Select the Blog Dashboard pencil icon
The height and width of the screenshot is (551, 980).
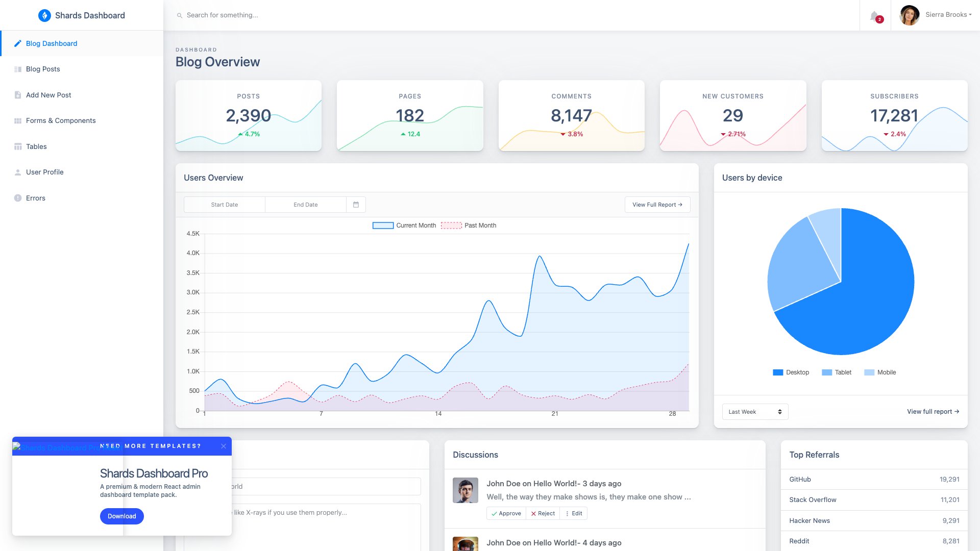tap(18, 43)
